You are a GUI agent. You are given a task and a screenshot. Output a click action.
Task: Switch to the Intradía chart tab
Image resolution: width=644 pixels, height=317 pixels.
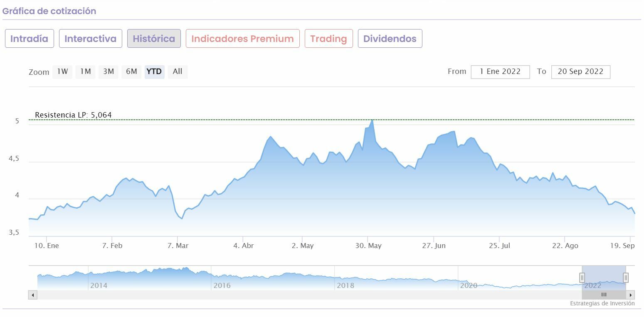[x=29, y=39]
